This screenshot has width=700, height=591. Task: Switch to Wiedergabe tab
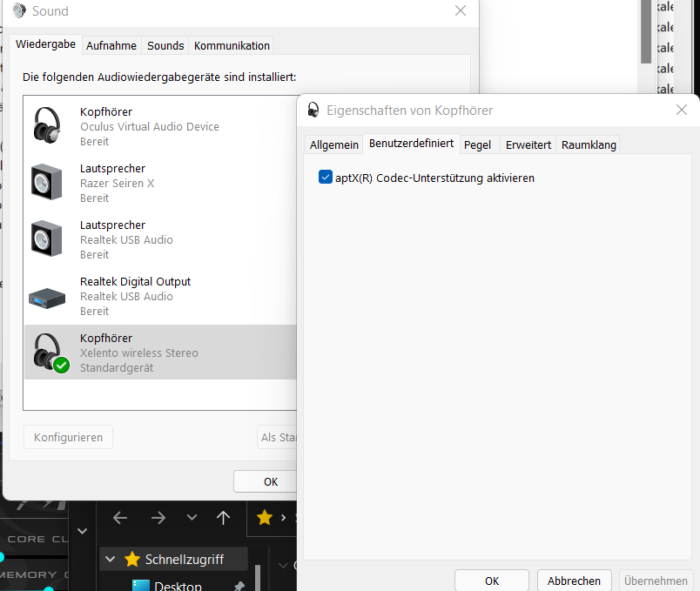[x=45, y=44]
